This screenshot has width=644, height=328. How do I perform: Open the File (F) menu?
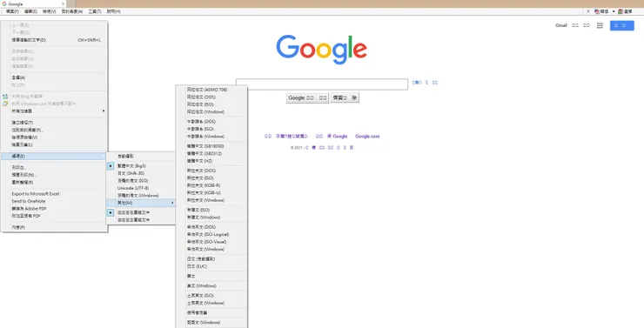(12, 11)
